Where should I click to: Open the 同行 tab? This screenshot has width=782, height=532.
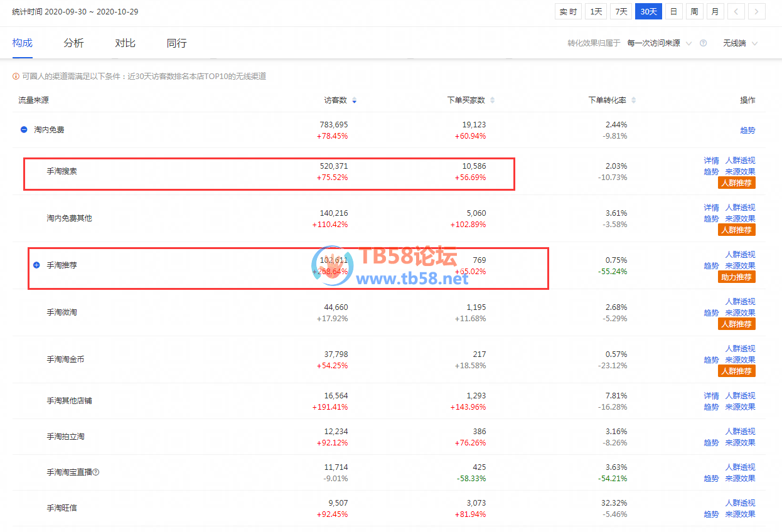176,43
